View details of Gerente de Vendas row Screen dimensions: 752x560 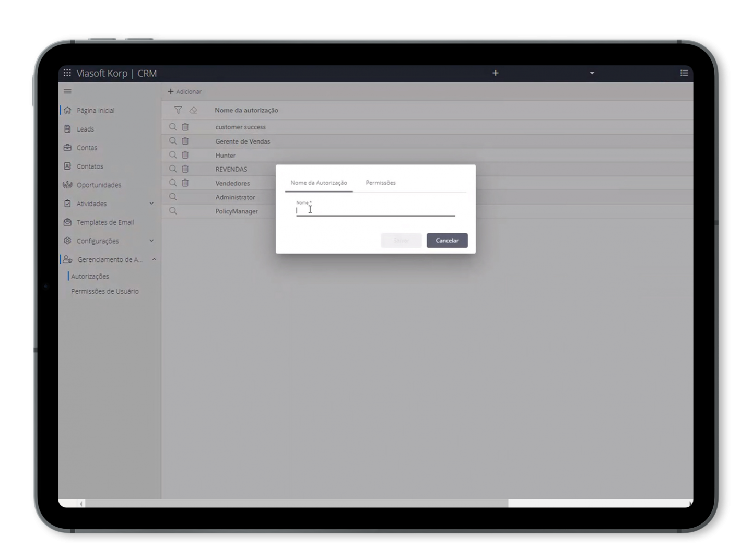click(x=173, y=141)
